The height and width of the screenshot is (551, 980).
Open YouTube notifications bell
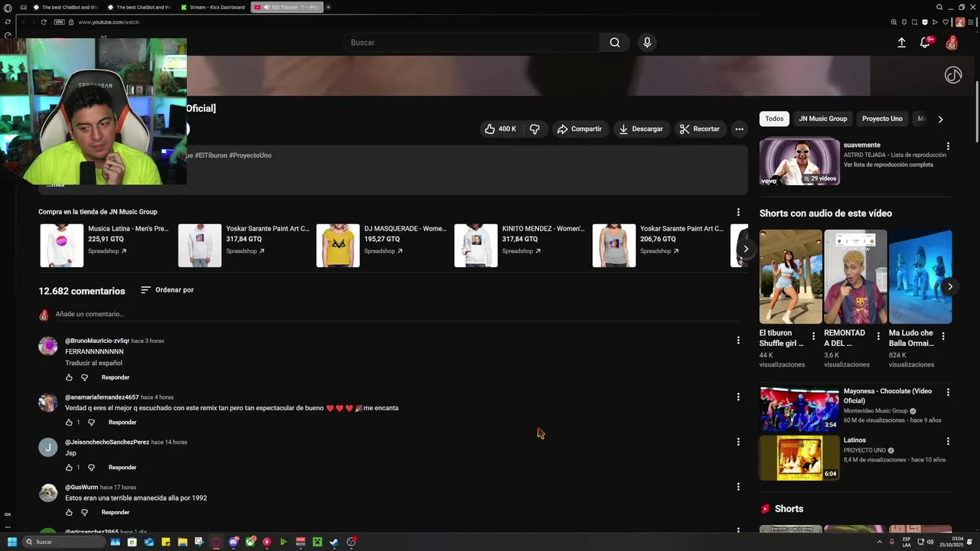(925, 43)
